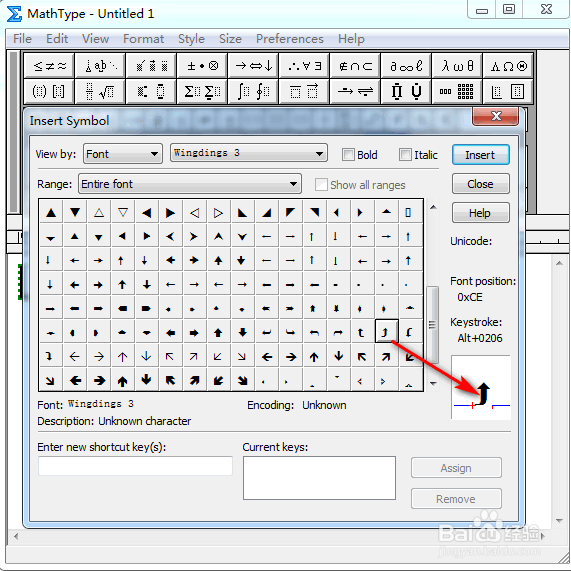Open the Edit menu

(57, 39)
